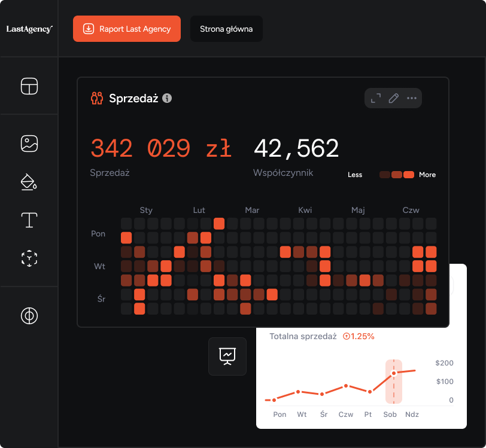This screenshot has height=448, width=486.
Task: Click the component frame icon in sidebar
Action: click(x=29, y=258)
